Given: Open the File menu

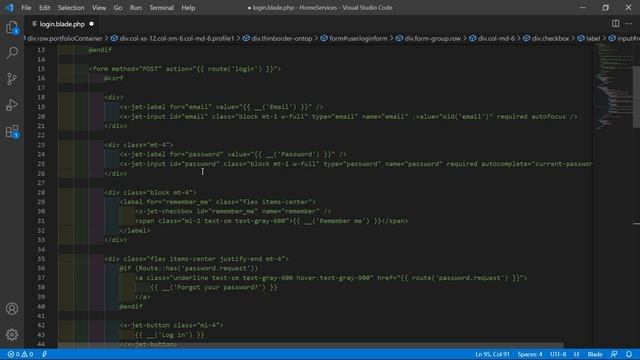Looking at the screenshot, I should click(26, 8).
